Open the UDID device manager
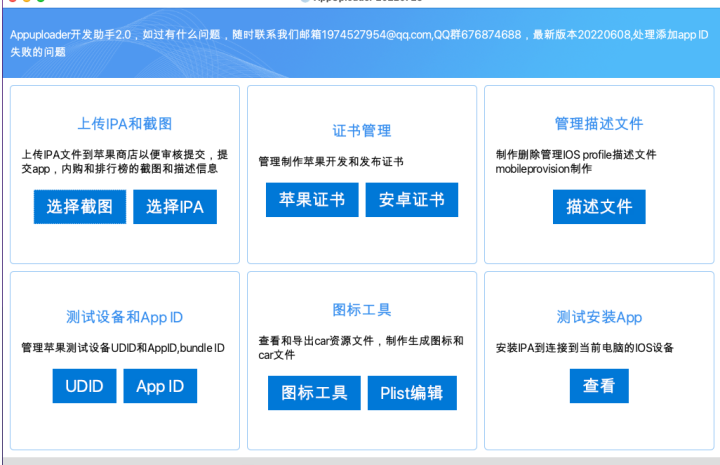This screenshot has height=465, width=720. [84, 386]
